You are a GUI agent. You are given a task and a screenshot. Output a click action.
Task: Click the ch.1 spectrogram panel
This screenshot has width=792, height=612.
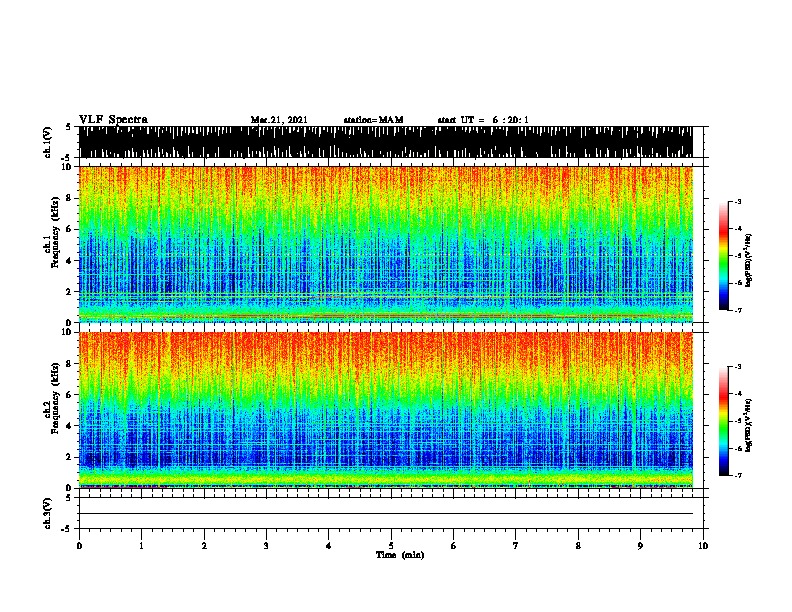click(386, 244)
